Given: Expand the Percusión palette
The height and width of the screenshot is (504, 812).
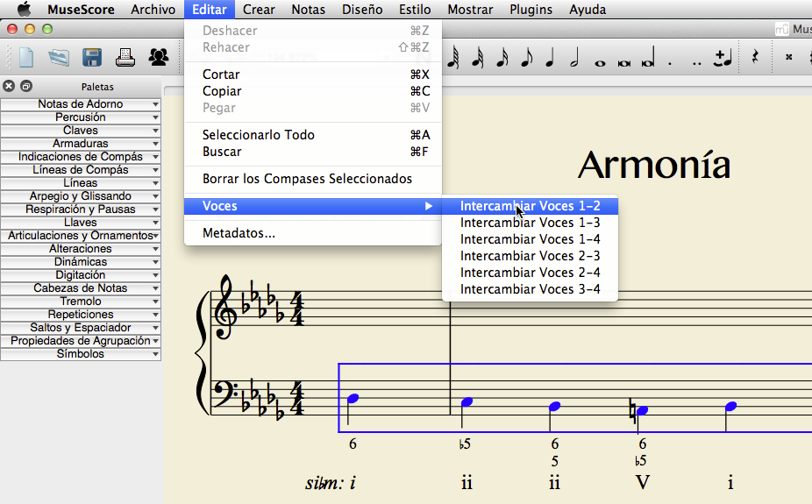Looking at the screenshot, I should click(81, 117).
